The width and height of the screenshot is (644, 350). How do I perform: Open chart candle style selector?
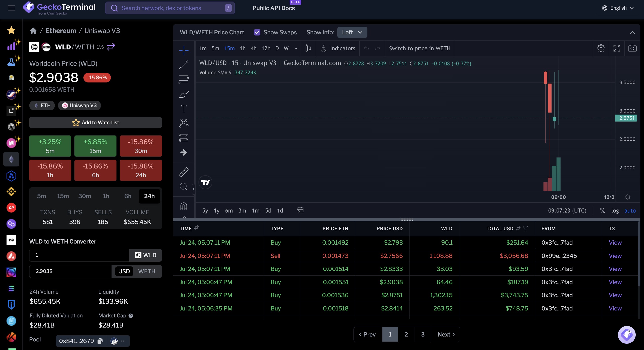pos(308,48)
